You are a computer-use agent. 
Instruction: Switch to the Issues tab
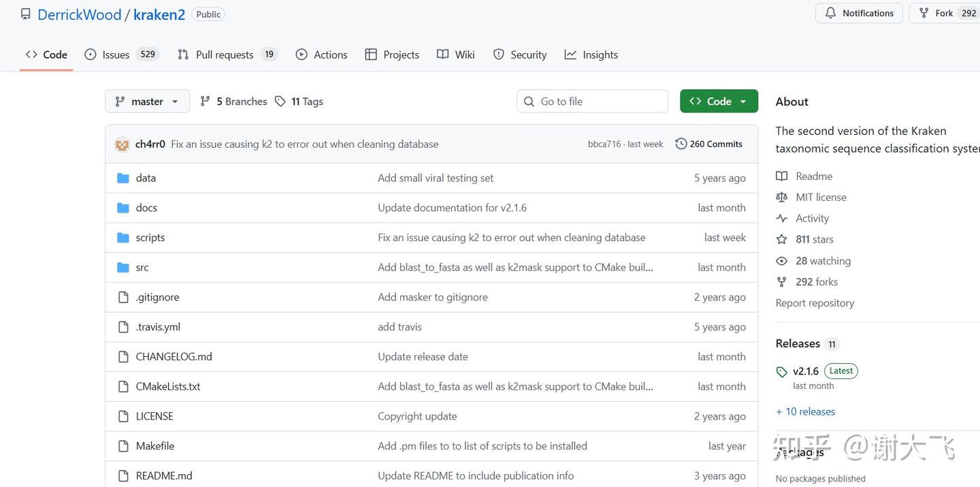[116, 54]
